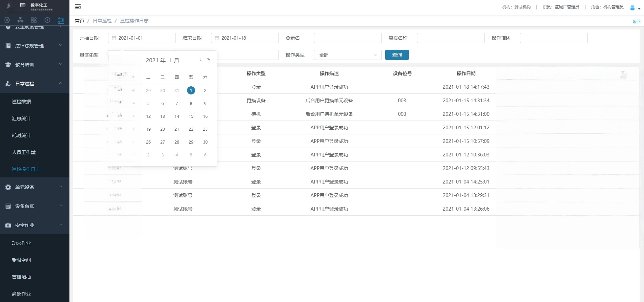The height and width of the screenshot is (302, 644).
Task: Click the circular target icon in sidebar
Action: pos(47,20)
